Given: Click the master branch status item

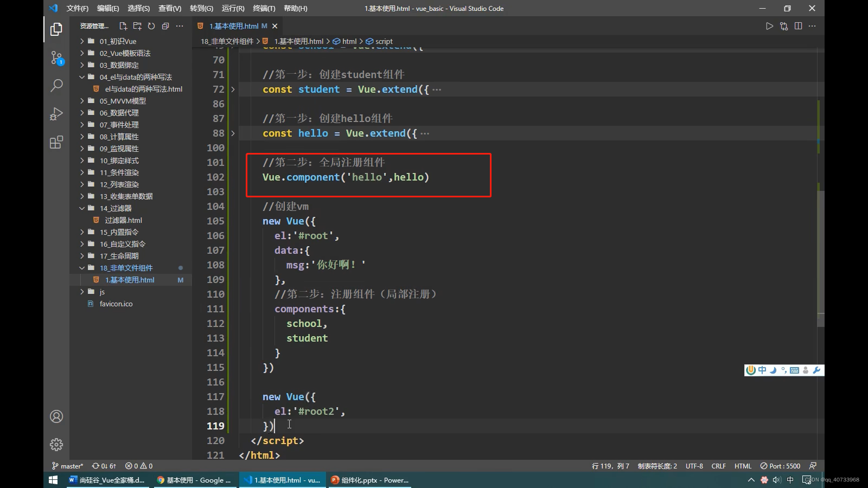Looking at the screenshot, I should [x=68, y=466].
